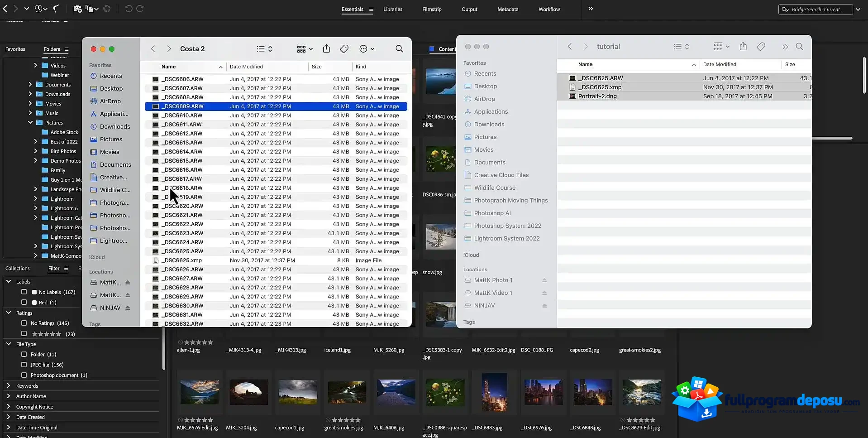Click the Share icon in tutorial window
The width and height of the screenshot is (868, 438).
(743, 46)
